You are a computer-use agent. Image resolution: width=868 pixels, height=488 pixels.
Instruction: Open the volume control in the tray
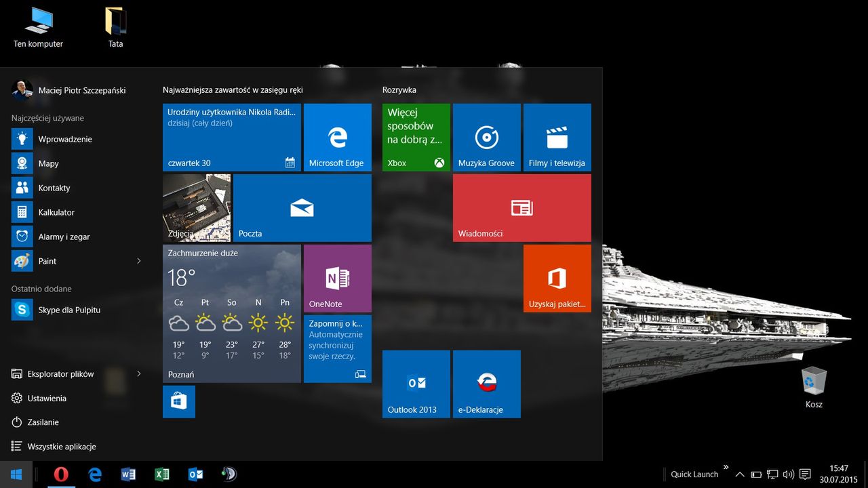[789, 474]
